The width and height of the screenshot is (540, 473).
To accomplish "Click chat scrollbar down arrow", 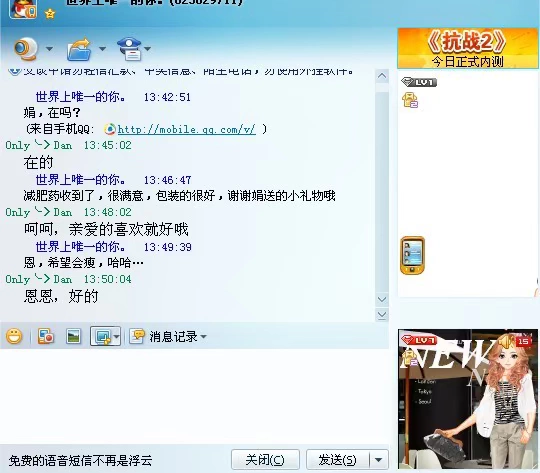I will (x=382, y=299).
